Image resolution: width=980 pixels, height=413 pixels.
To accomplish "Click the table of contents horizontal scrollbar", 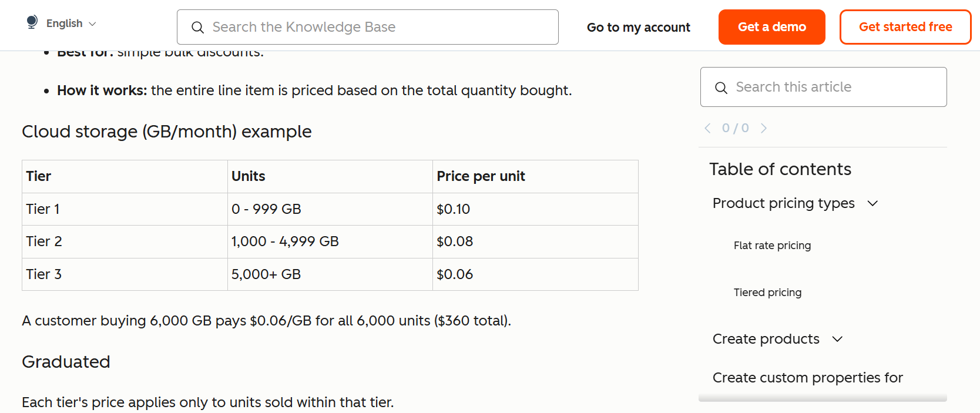I will (823, 398).
